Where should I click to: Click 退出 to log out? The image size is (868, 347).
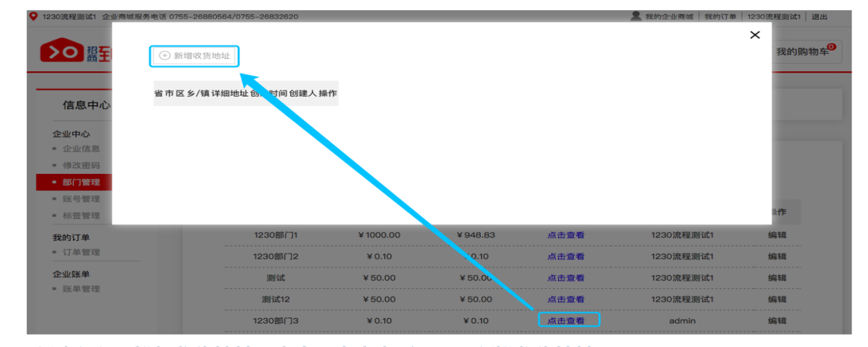tap(819, 16)
